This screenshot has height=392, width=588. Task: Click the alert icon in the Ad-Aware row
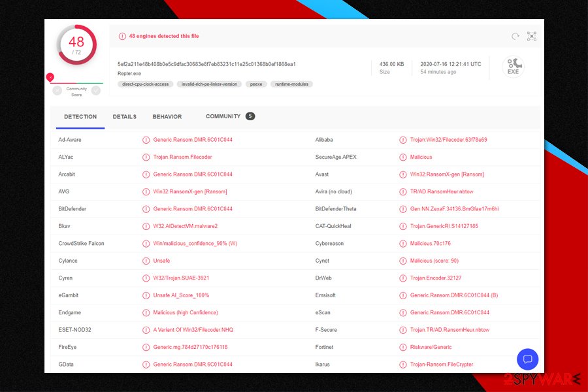pyautogui.click(x=146, y=140)
